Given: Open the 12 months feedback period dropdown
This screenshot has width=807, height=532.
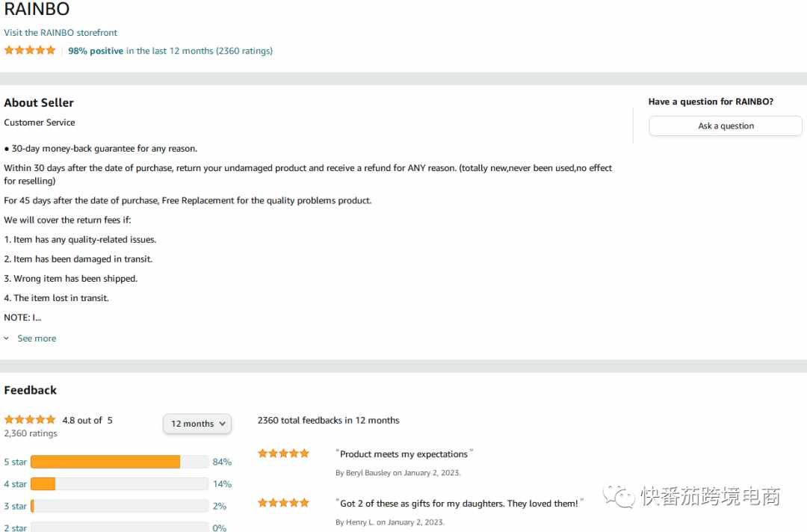Looking at the screenshot, I should (x=197, y=424).
